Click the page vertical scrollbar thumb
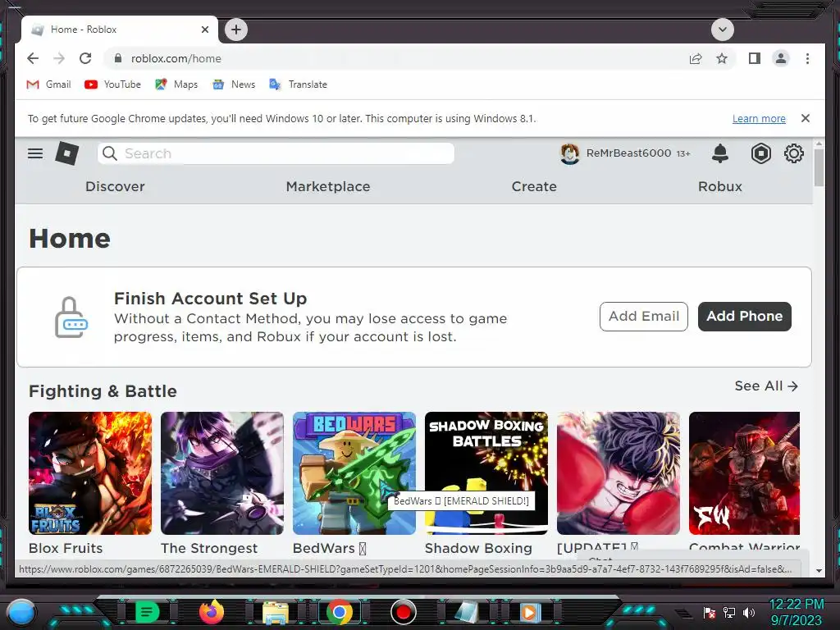840x630 pixels. pyautogui.click(x=819, y=167)
